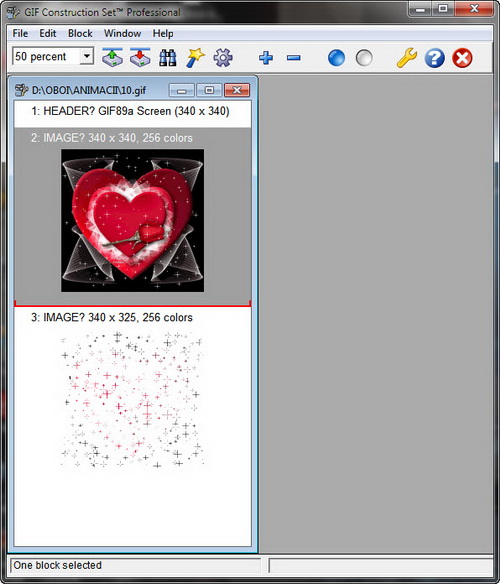
Task: Open the Window menu
Action: 122,34
